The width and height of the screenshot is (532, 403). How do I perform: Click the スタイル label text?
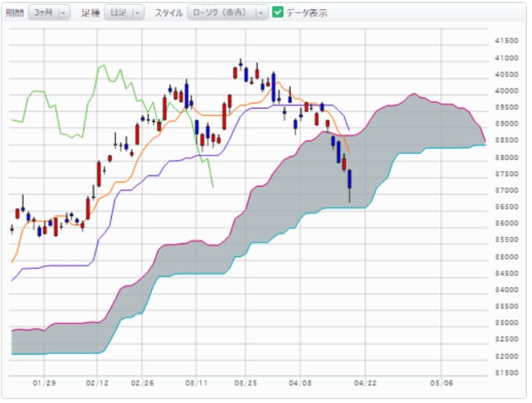coord(169,13)
